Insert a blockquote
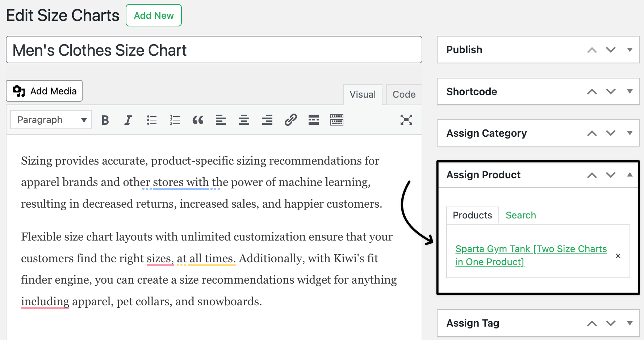 click(x=198, y=120)
